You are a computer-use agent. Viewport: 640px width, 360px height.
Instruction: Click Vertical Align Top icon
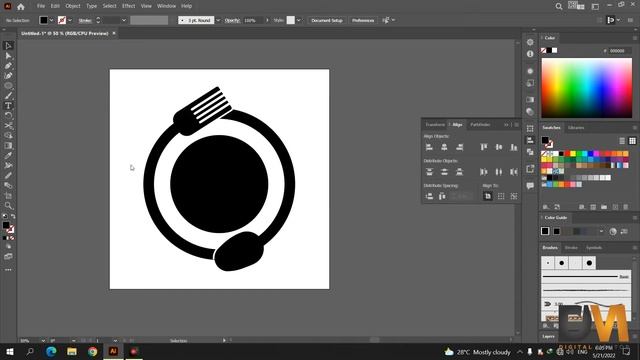coord(484,147)
